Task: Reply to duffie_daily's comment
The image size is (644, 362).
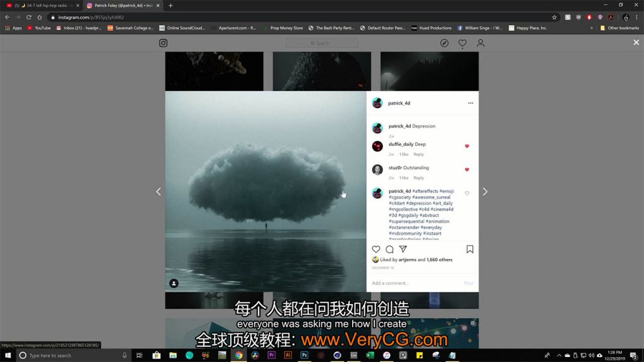Action: click(x=418, y=155)
